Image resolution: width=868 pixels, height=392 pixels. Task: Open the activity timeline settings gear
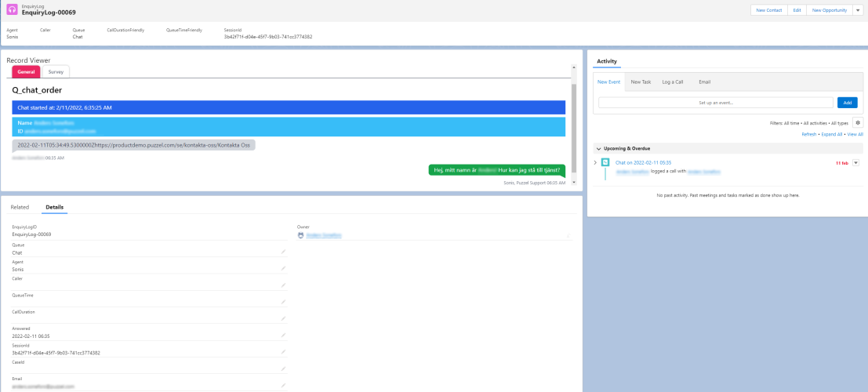pos(857,123)
